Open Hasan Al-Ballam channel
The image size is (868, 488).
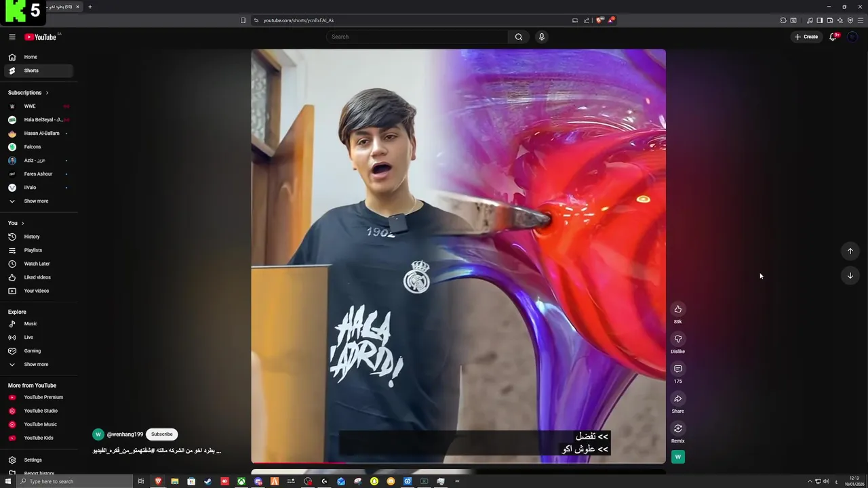(x=39, y=134)
